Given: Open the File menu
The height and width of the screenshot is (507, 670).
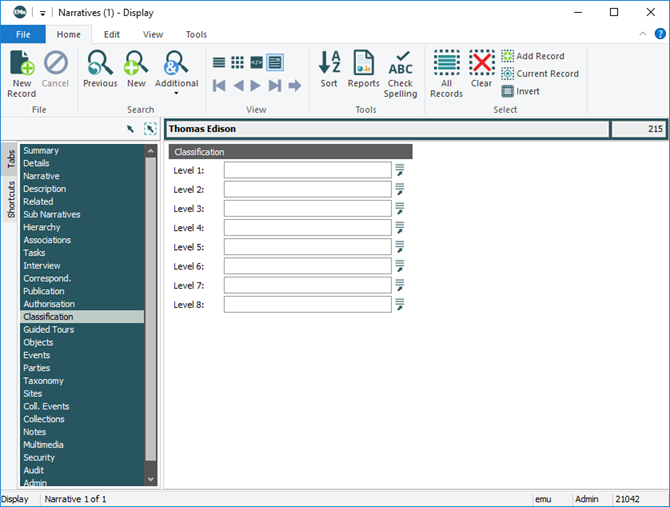Looking at the screenshot, I should (23, 34).
